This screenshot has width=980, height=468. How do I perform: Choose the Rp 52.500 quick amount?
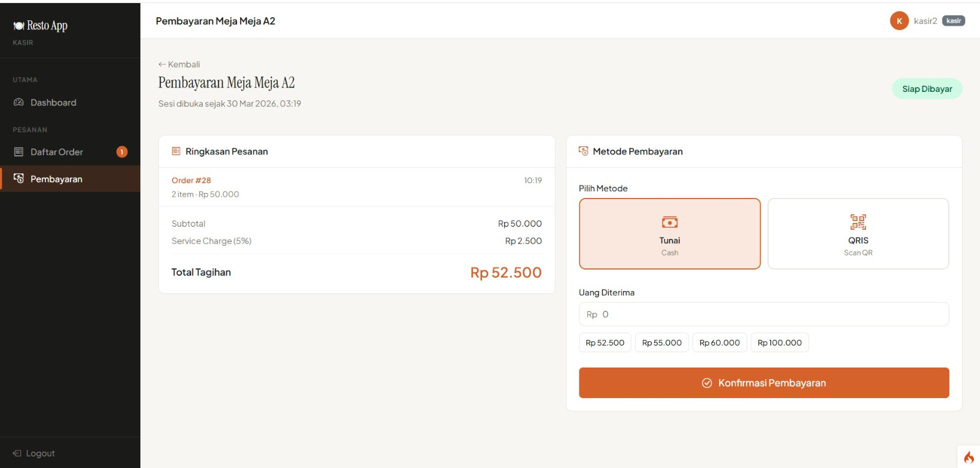click(605, 342)
